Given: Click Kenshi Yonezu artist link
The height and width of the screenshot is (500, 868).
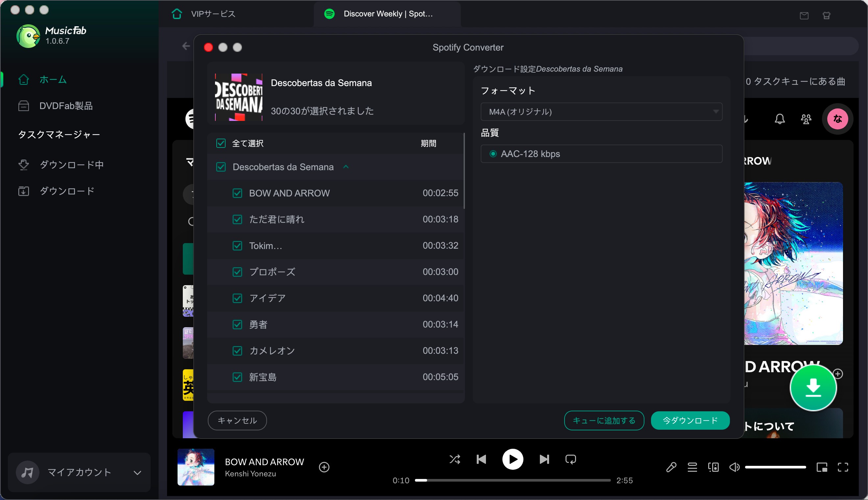Looking at the screenshot, I should tap(250, 474).
